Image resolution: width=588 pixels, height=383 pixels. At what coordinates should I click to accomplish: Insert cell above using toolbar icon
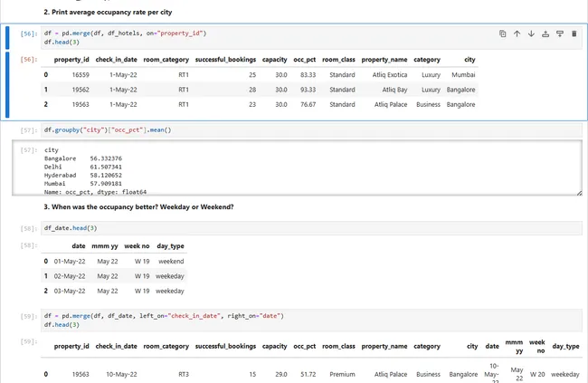coord(545,34)
